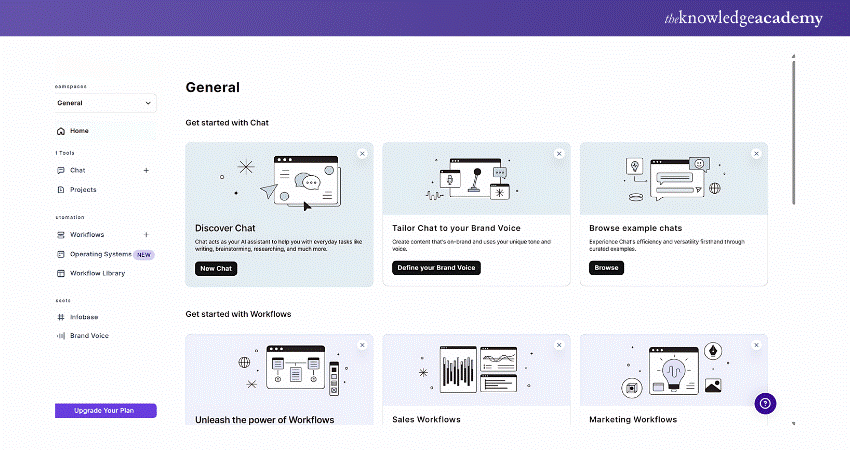Click the Browse button
Viewport: 850px width, 450px height.
(x=606, y=268)
